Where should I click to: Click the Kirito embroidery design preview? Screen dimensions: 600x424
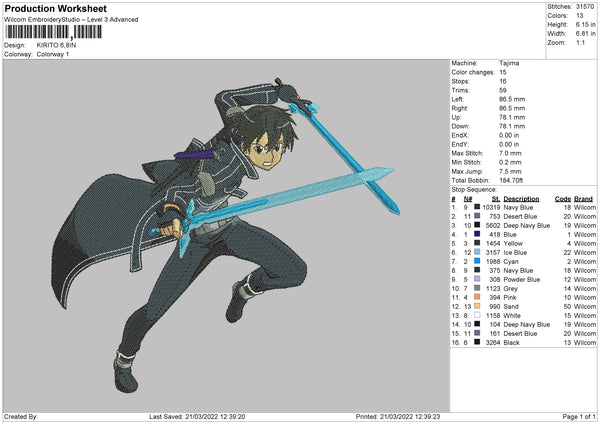click(x=224, y=235)
